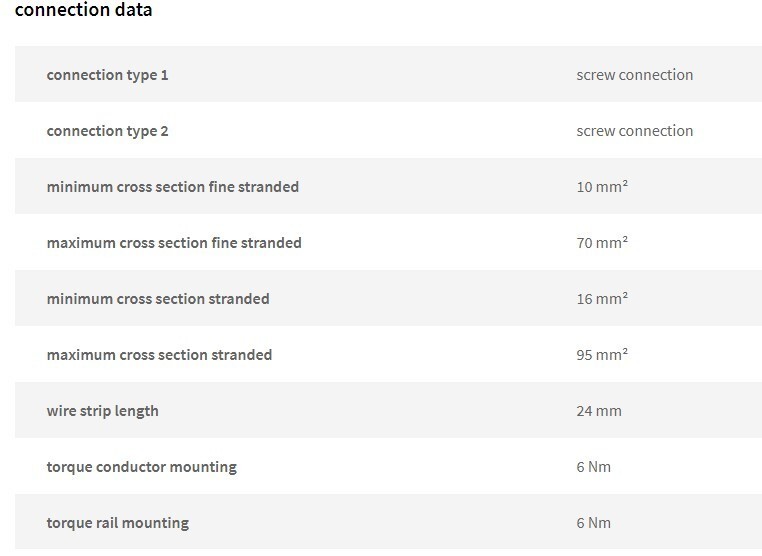
Task: Click the 'wire strip length' label
Action: [x=103, y=411]
